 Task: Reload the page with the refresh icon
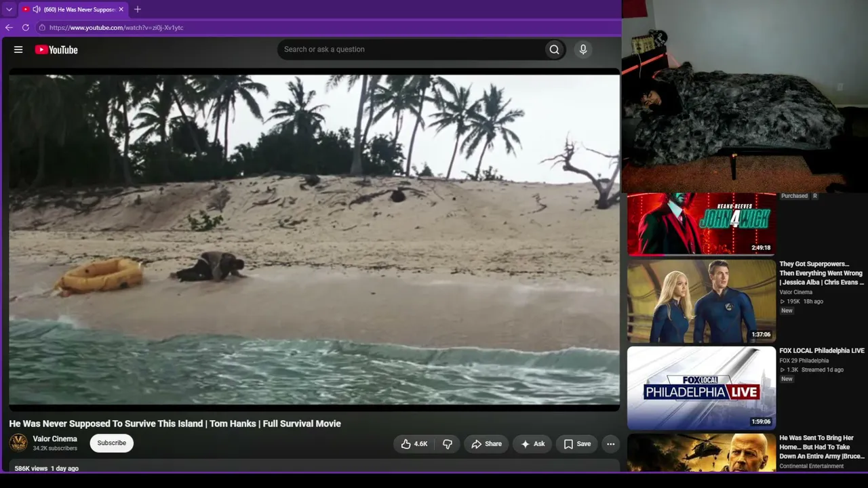coord(26,28)
